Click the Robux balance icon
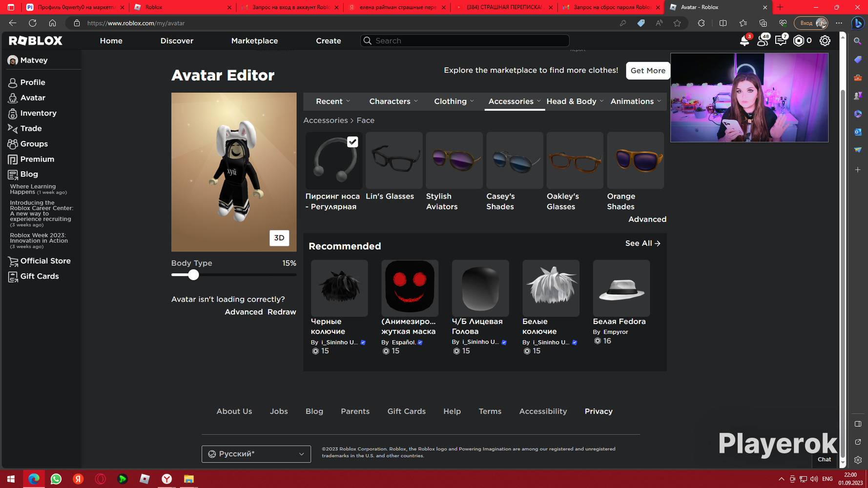Image resolution: width=868 pixels, height=488 pixels. [x=799, y=41]
